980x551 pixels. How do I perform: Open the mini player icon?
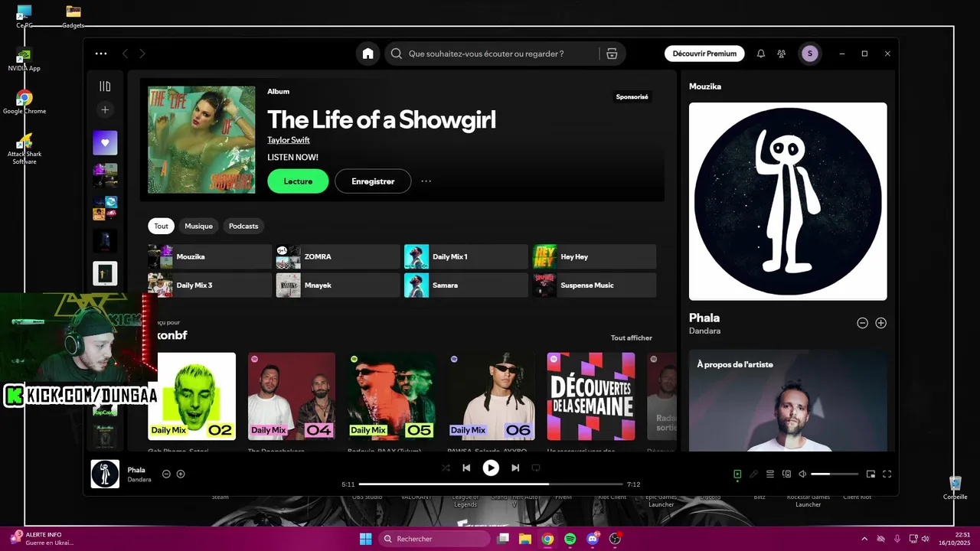point(871,474)
